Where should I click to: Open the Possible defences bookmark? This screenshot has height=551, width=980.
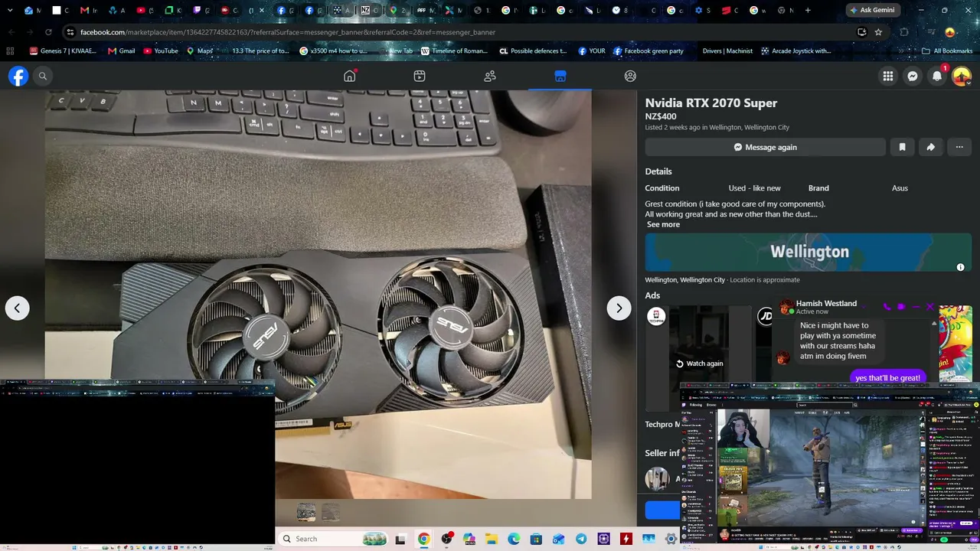click(533, 51)
